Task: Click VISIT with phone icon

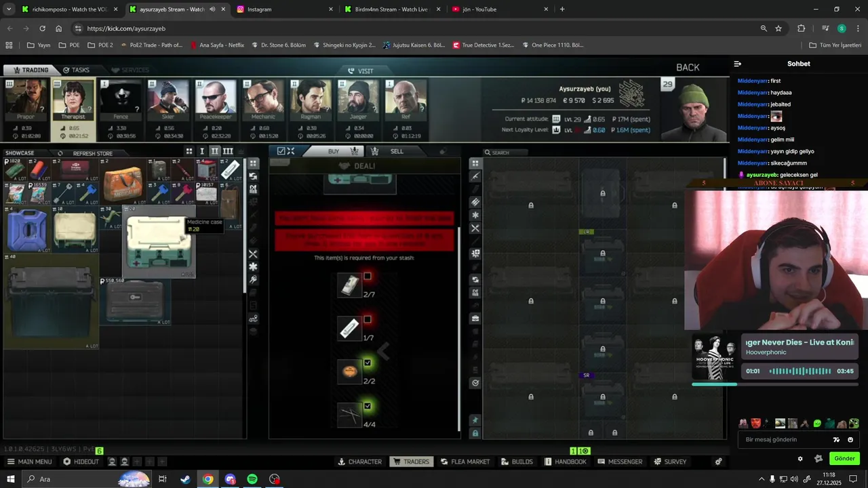Action: 360,70
